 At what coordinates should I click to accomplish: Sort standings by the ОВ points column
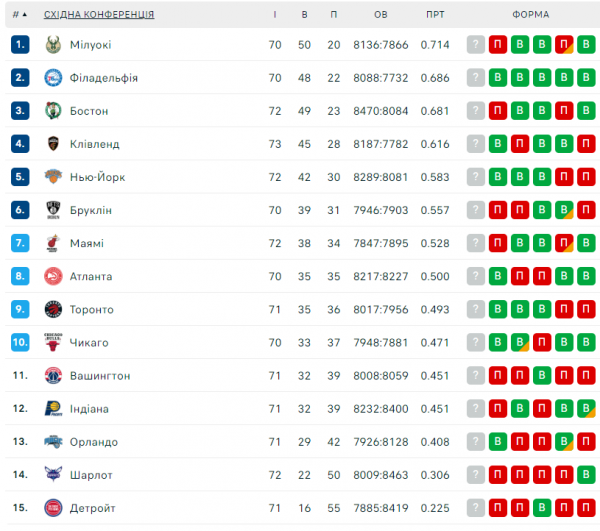point(380,15)
